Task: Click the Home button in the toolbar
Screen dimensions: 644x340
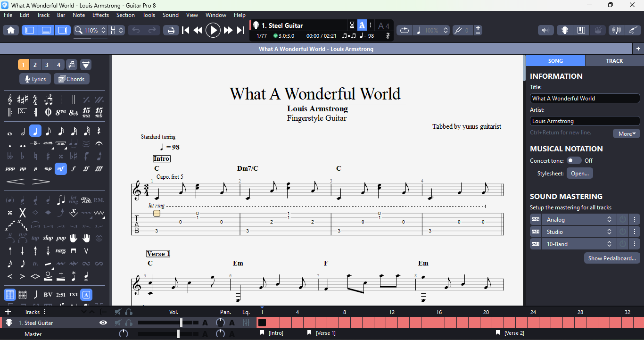Action: point(11,30)
